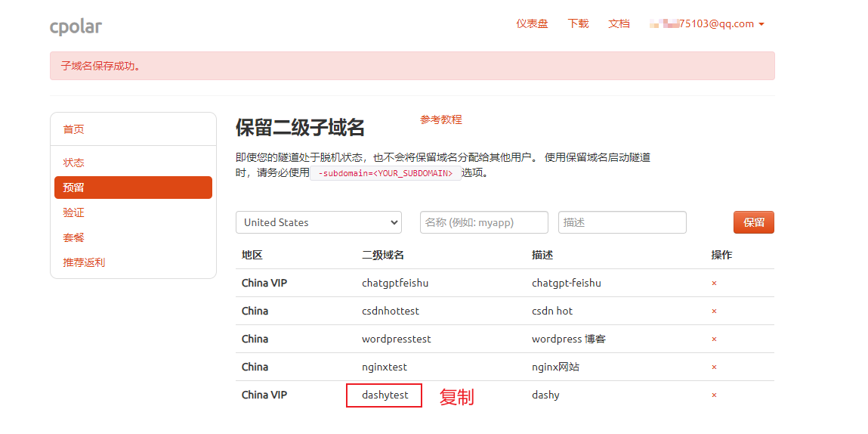The width and height of the screenshot is (868, 434).
Task: Click the 保留二级子域名 page heading
Action: (x=300, y=128)
